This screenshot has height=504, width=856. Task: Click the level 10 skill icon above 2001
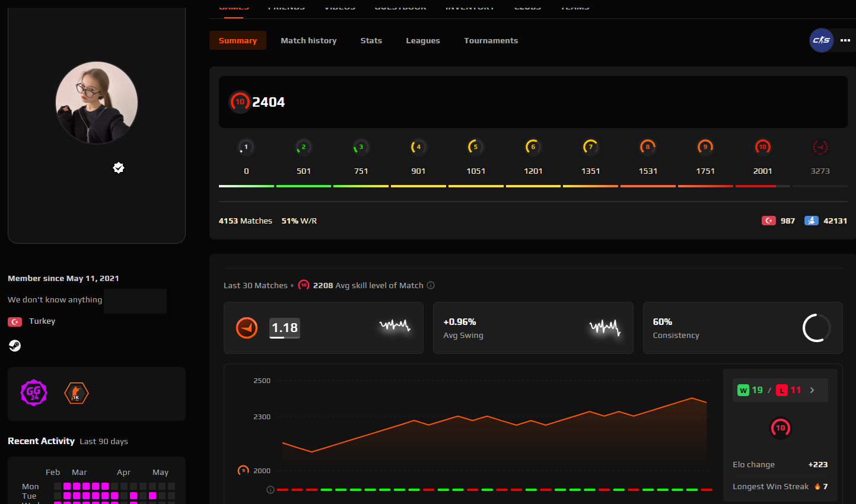click(763, 147)
